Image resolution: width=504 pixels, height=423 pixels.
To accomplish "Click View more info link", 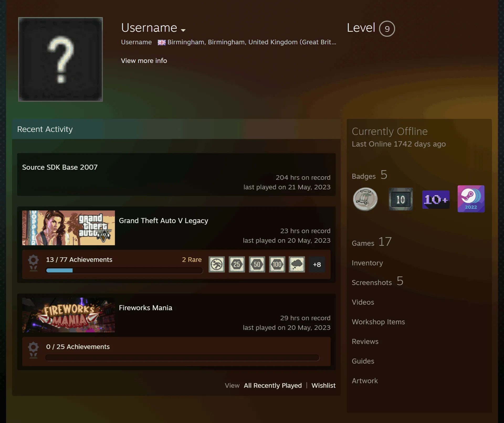I will click(144, 61).
